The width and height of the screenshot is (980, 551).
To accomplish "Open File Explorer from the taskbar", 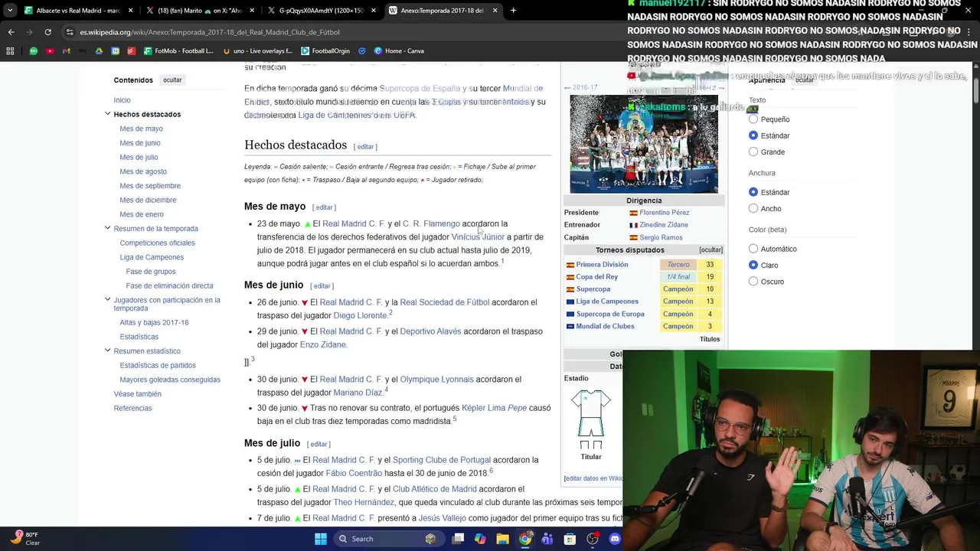I will (x=502, y=539).
